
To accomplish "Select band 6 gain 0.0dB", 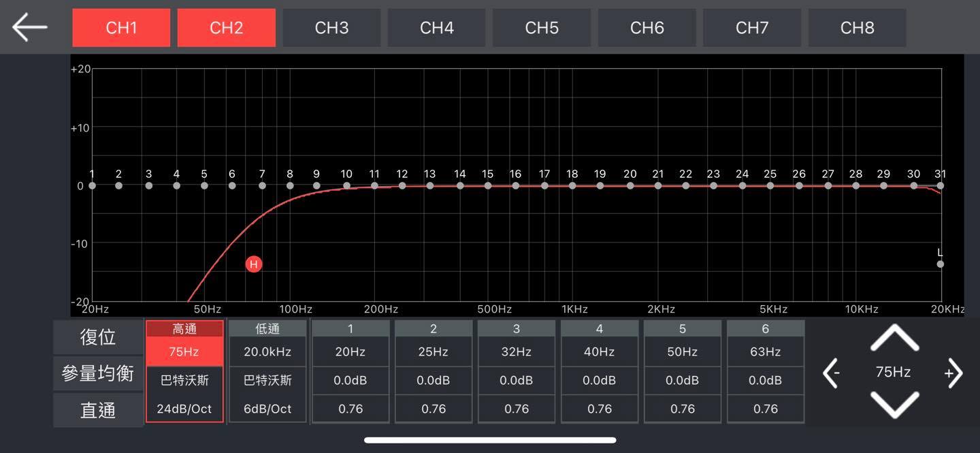I will 766,381.
